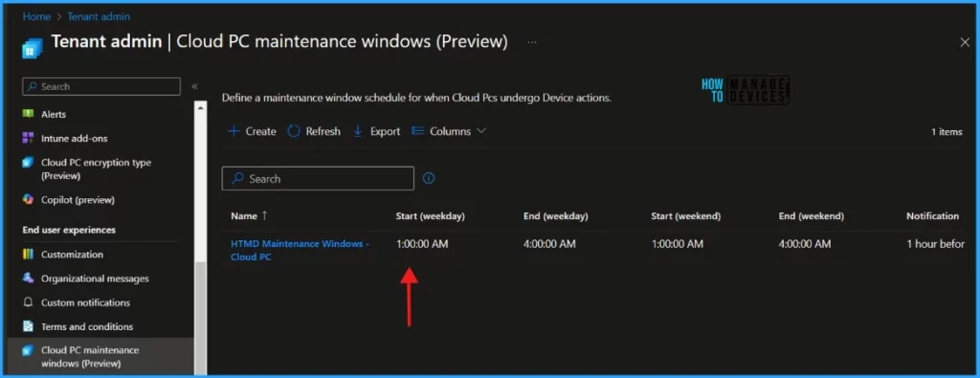
Task: Click the Custom notifications bell icon
Action: click(28, 302)
